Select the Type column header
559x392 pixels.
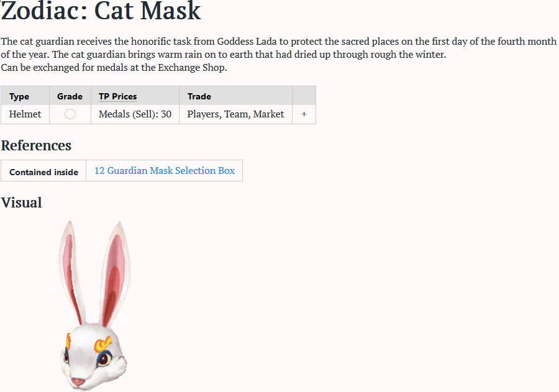(x=19, y=96)
